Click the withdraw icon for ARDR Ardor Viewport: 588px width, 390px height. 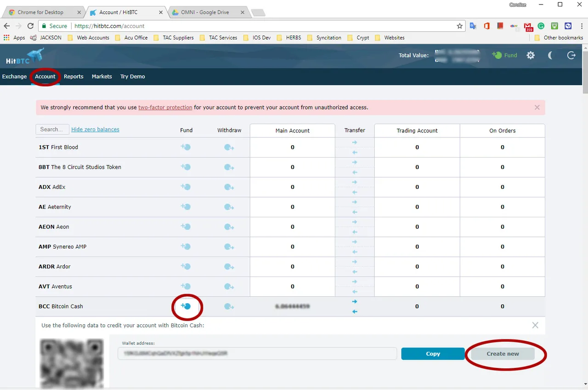229,267
